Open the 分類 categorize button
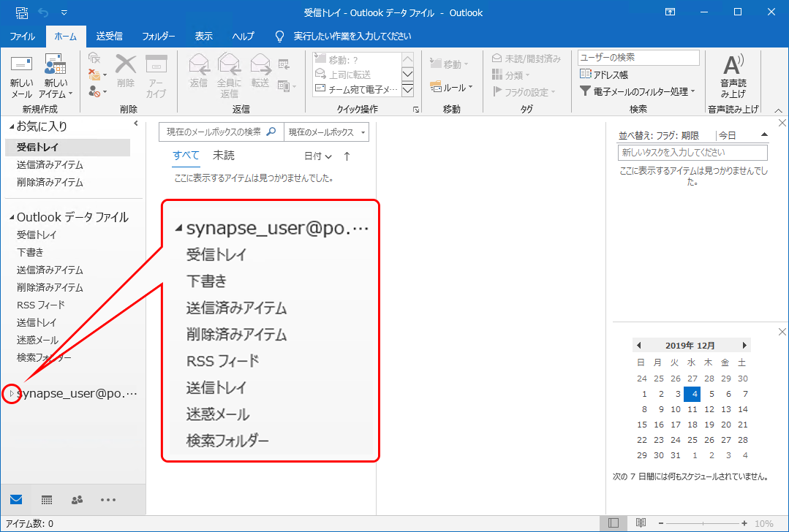Screen dimensions: 789x532 click(x=510, y=75)
